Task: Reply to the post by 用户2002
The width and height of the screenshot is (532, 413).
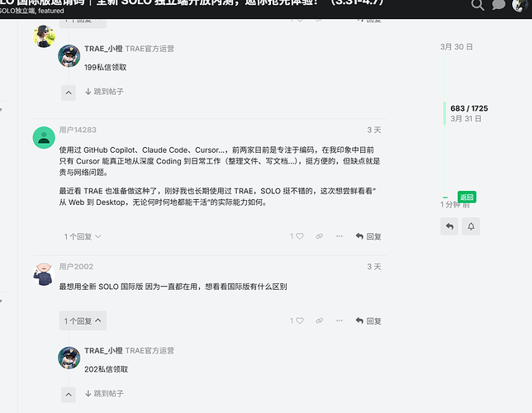Action: pyautogui.click(x=368, y=320)
